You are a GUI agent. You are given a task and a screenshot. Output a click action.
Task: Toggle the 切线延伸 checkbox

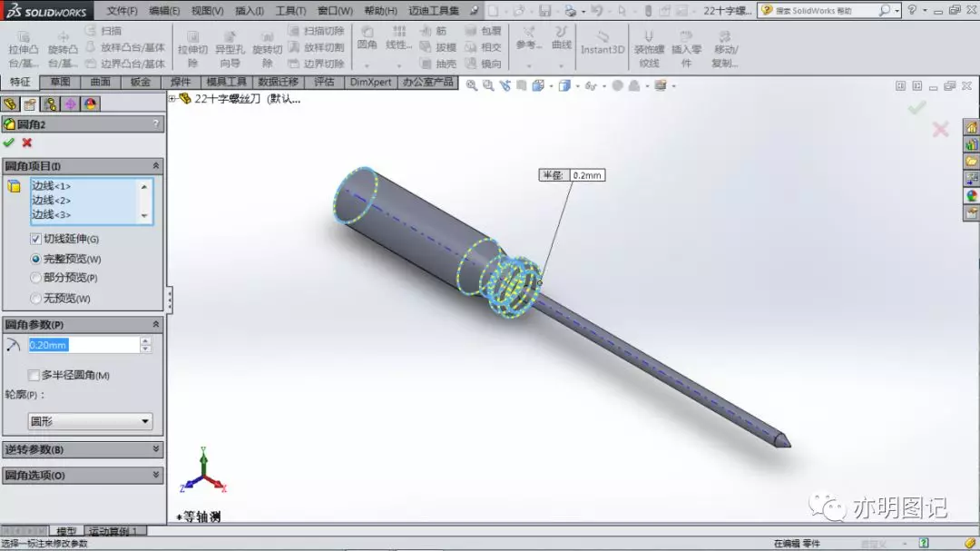tap(35, 239)
